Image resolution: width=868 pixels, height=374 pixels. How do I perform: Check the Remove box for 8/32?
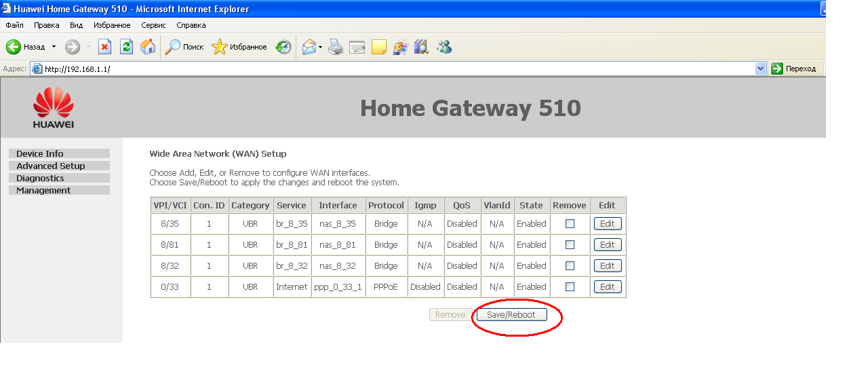tap(570, 265)
